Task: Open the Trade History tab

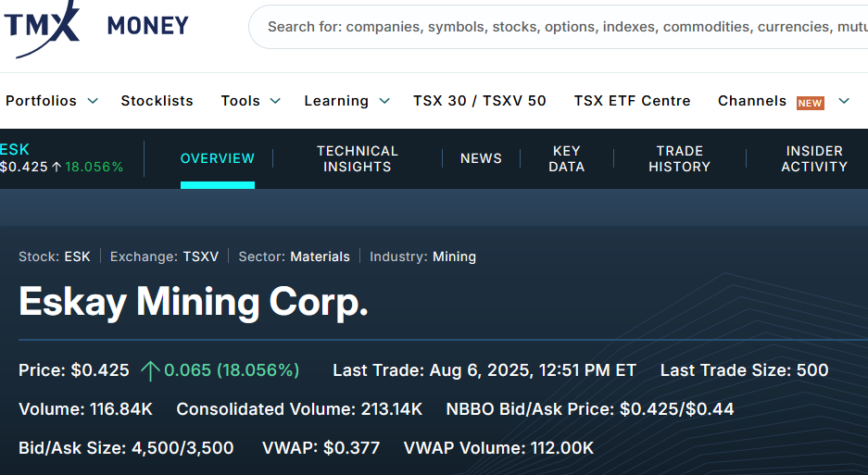Action: [679, 158]
